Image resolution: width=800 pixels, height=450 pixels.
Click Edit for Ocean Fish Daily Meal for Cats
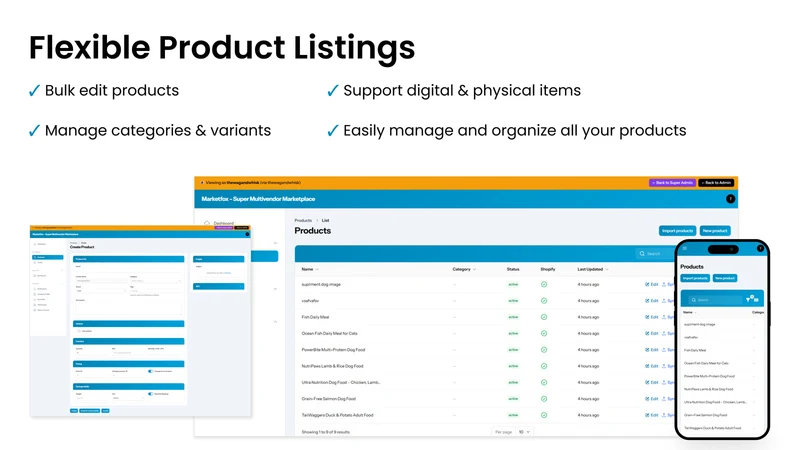(652, 334)
